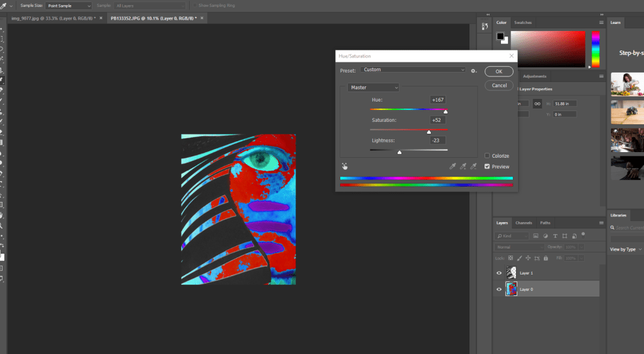Click the adjustment layer filter icon
644x354 pixels.
pyautogui.click(x=544, y=236)
